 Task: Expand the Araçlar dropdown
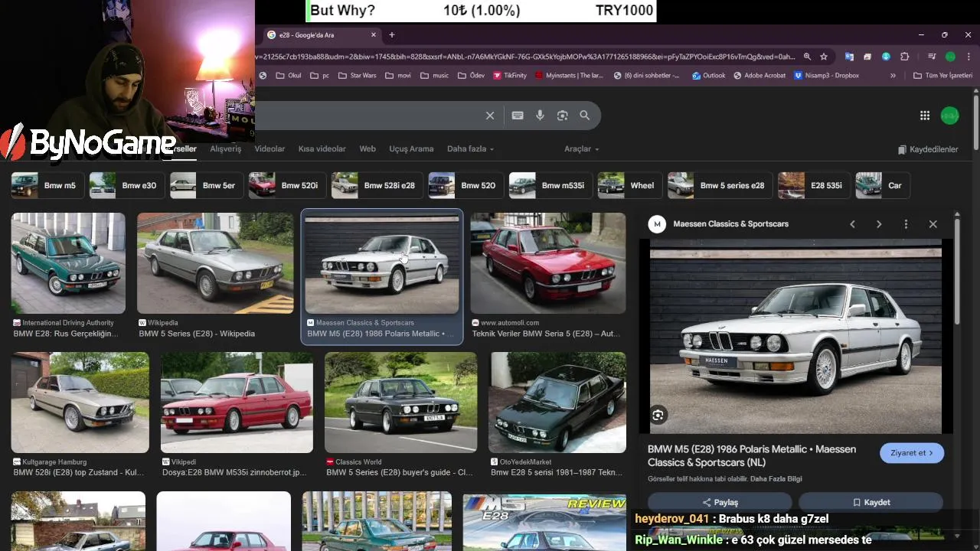(x=582, y=149)
